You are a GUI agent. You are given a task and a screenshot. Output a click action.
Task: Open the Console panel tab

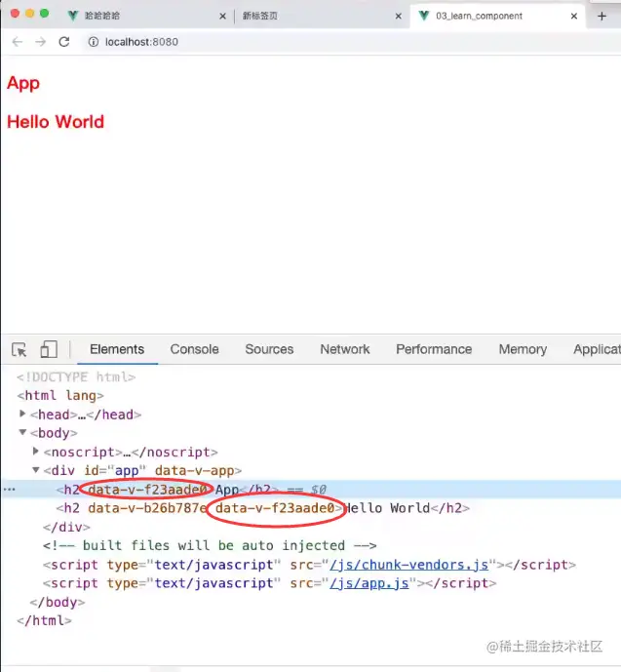pos(194,349)
